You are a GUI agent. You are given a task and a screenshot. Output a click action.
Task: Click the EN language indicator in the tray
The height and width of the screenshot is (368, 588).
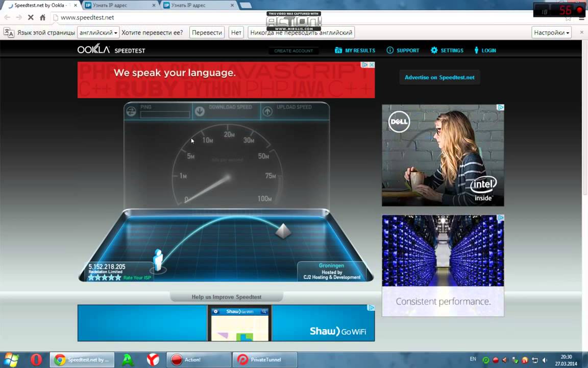pos(473,359)
